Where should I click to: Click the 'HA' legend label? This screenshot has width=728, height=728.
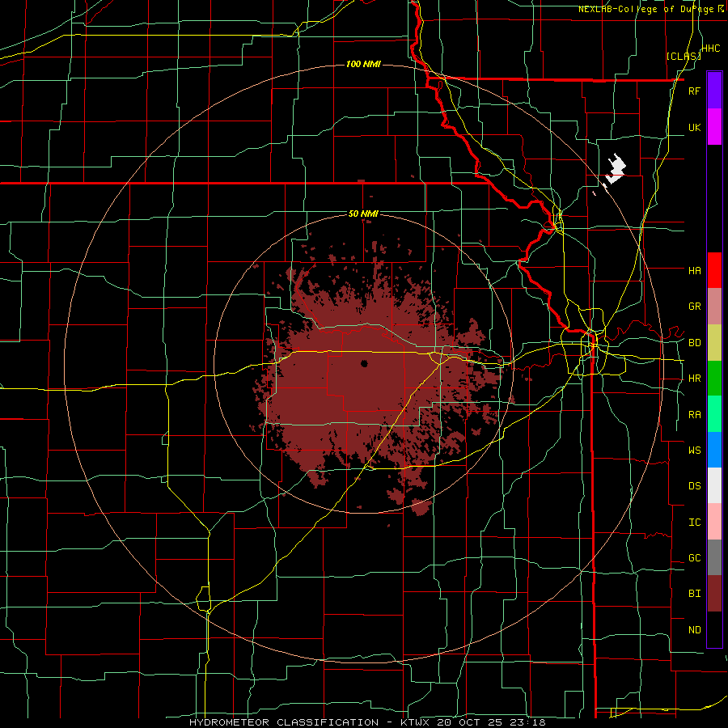tap(694, 270)
